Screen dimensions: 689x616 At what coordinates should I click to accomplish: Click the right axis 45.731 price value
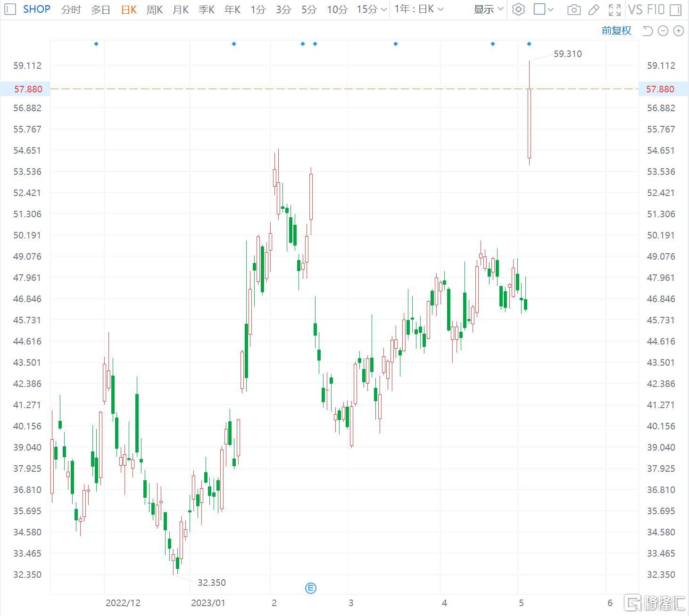pyautogui.click(x=661, y=320)
